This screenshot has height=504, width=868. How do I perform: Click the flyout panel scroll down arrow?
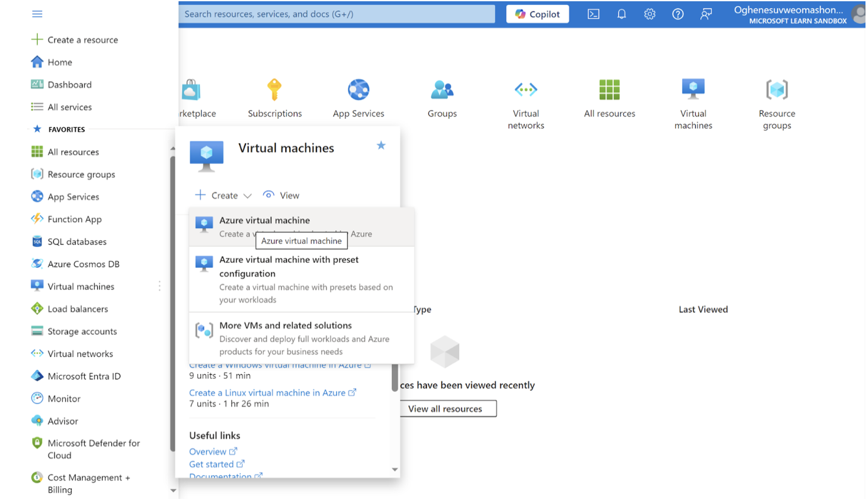[395, 469]
